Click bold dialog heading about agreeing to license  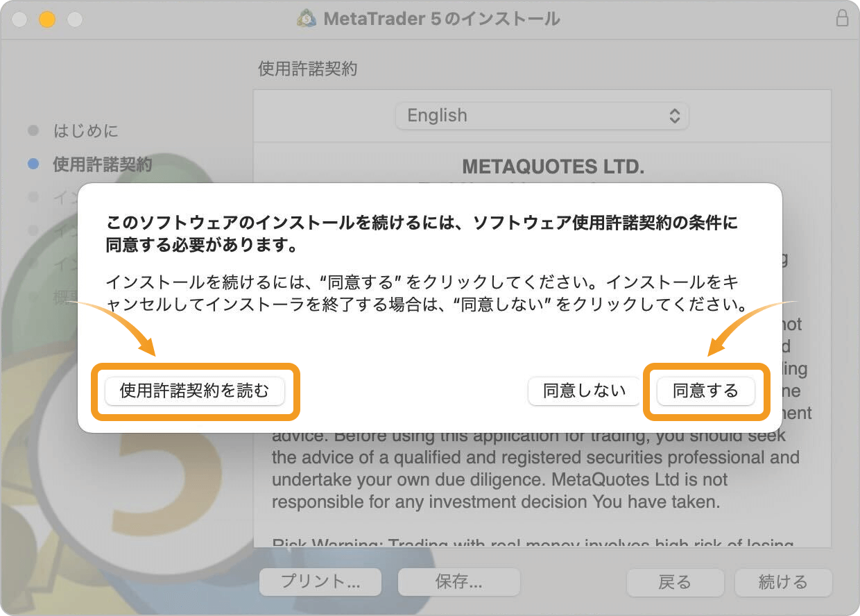click(x=422, y=234)
